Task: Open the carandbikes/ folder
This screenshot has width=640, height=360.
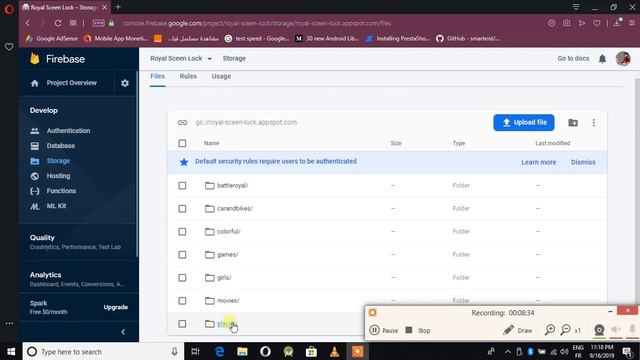Action: tap(234, 208)
